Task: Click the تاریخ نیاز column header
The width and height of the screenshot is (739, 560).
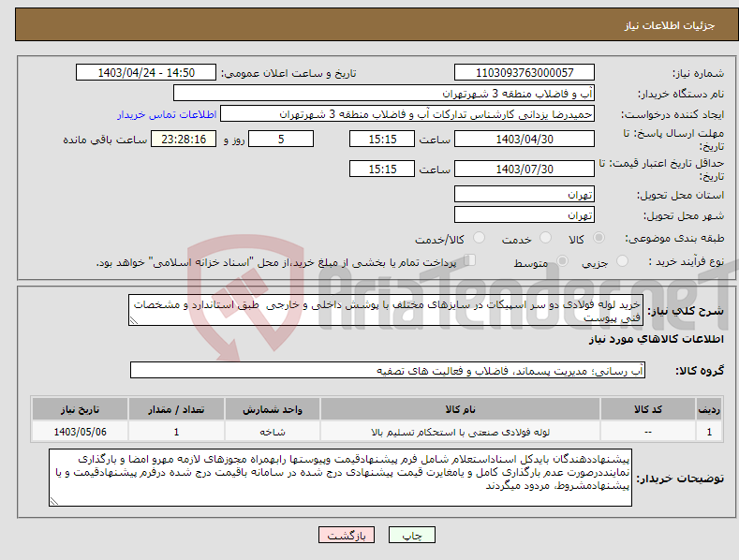Action: (80, 409)
